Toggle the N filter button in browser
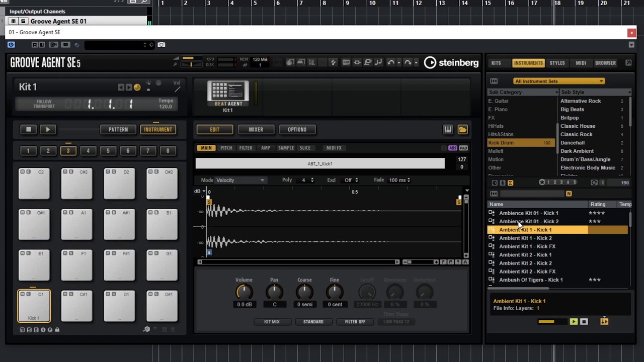The image size is (644, 362). (569, 194)
